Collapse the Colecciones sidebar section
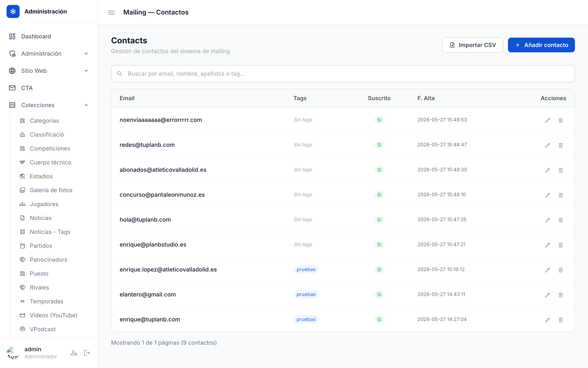Screen dimensions: 588x368 (49, 105)
